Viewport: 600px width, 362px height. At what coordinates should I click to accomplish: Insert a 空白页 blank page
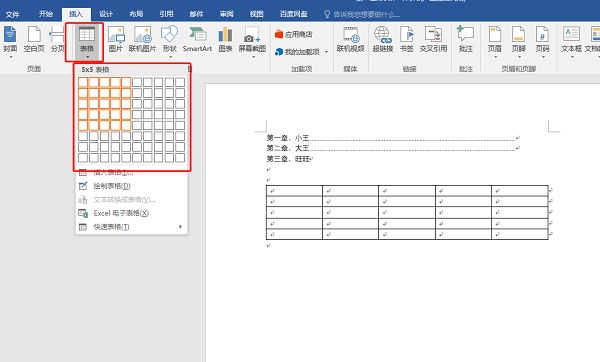click(x=34, y=39)
